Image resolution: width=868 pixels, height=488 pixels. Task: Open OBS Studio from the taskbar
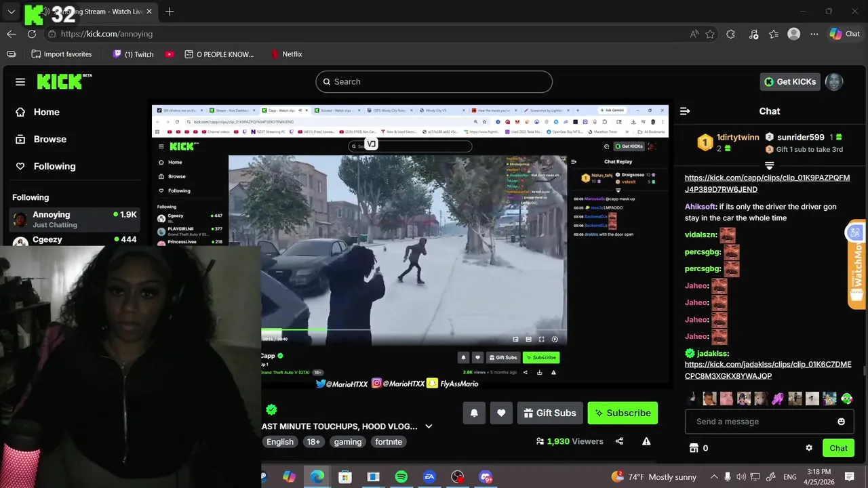point(458,477)
